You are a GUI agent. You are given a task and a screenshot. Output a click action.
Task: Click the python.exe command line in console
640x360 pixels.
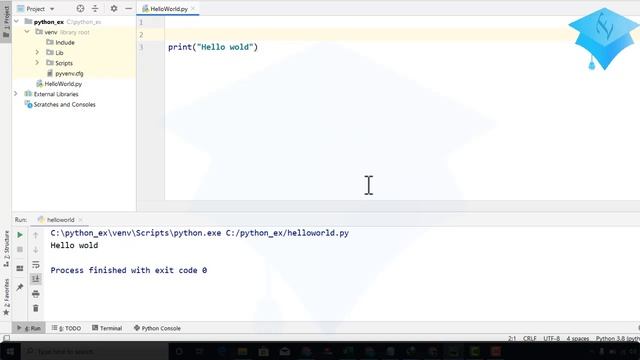(x=200, y=233)
